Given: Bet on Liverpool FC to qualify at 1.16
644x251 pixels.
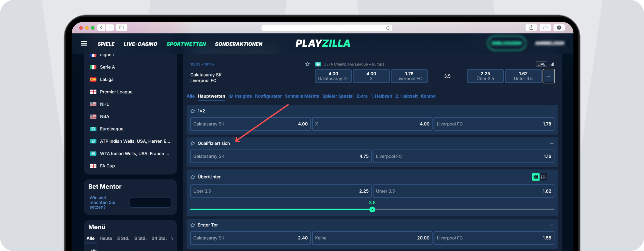Looking at the screenshot, I should [463, 156].
